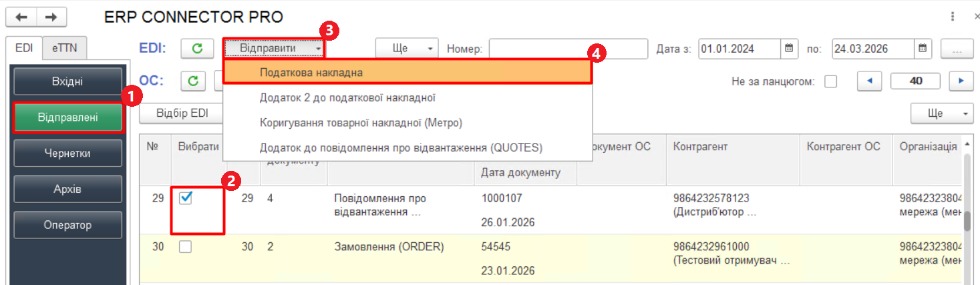Click the 'Чернетки' sidebar button
Image resolution: width=980 pixels, height=285 pixels.
tap(67, 154)
